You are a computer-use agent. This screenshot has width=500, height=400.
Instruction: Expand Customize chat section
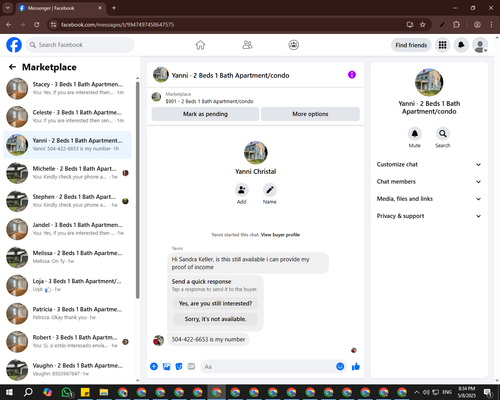coord(429,164)
